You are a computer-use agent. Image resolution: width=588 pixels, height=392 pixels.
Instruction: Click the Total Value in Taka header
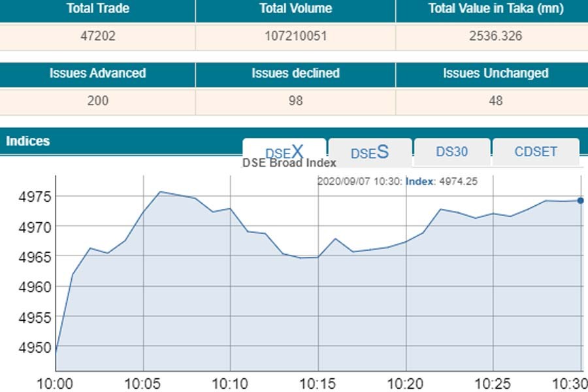495,9
